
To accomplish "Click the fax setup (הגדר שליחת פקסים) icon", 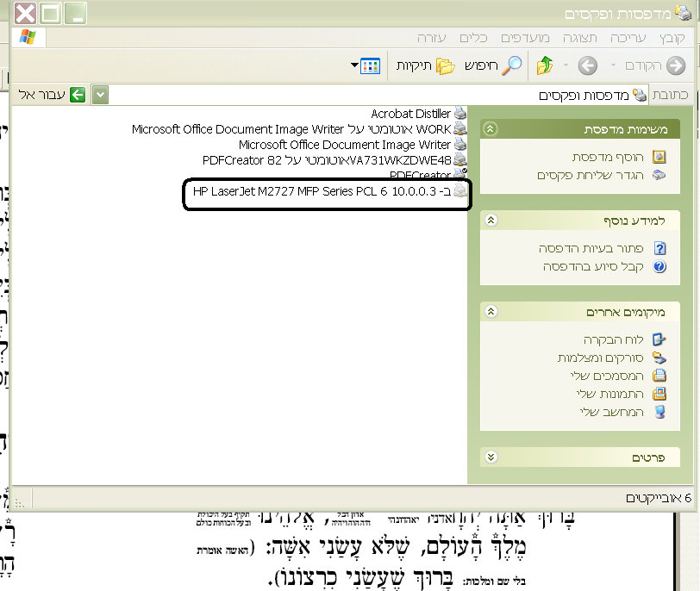I will pyautogui.click(x=659, y=175).
